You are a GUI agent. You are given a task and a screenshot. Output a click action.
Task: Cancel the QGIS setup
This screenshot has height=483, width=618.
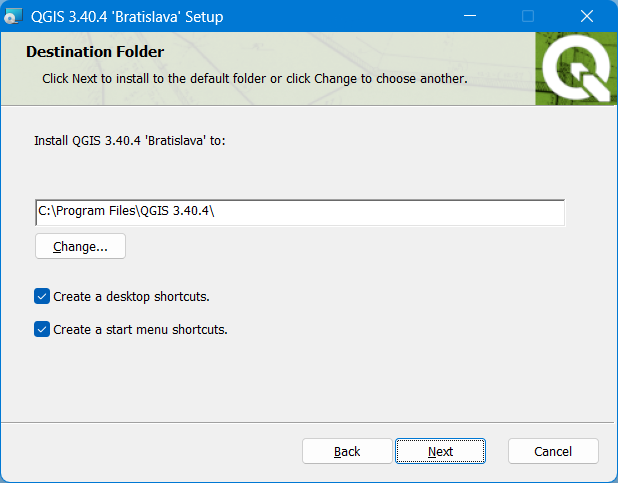(553, 451)
